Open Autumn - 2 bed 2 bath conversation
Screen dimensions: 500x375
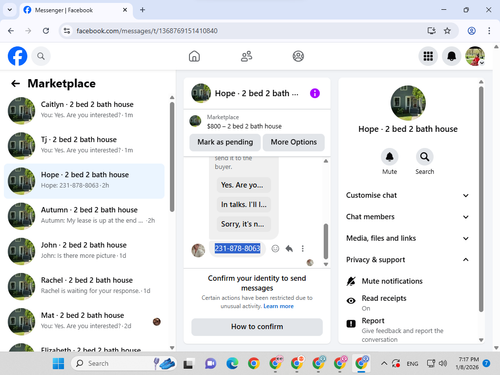[x=84, y=216]
